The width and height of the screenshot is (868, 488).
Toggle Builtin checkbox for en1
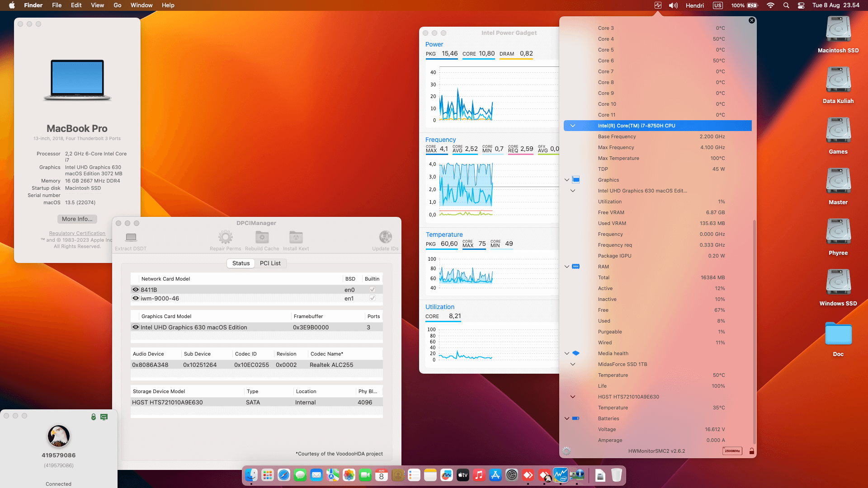click(x=373, y=298)
